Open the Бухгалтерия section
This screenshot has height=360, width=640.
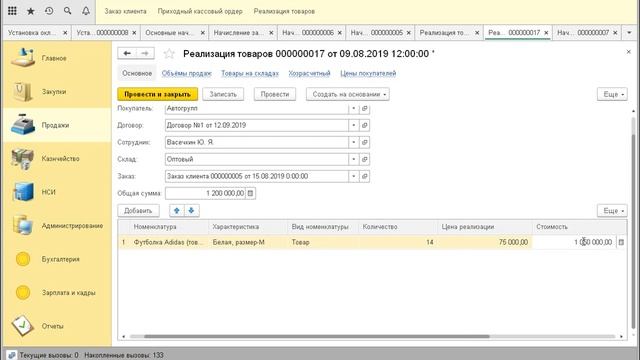coord(57,259)
